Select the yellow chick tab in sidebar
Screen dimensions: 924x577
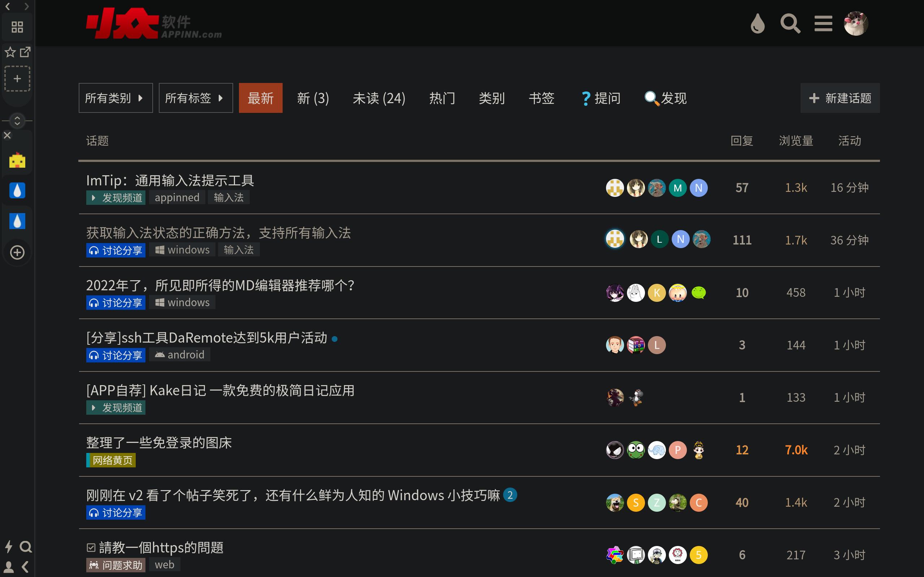click(x=17, y=160)
